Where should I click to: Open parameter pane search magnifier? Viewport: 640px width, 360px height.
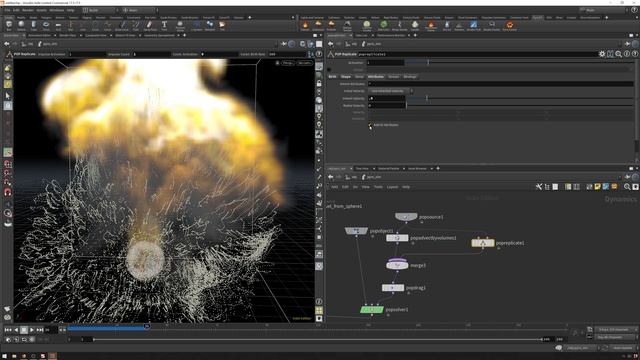point(618,54)
